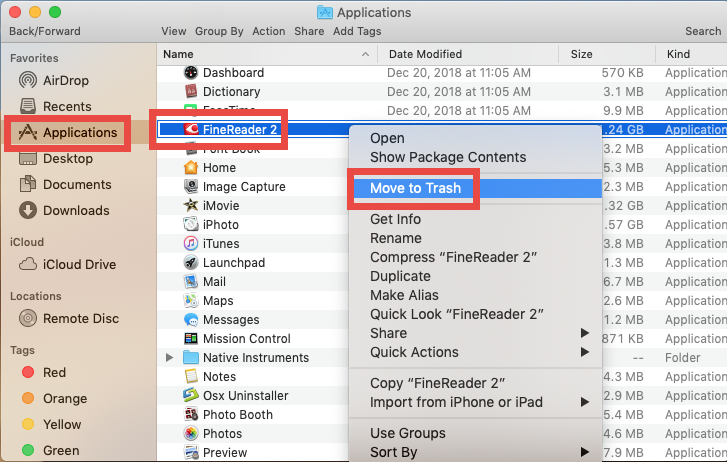The height and width of the screenshot is (462, 727).
Task: Click the Photos flower icon
Action: coord(191,434)
